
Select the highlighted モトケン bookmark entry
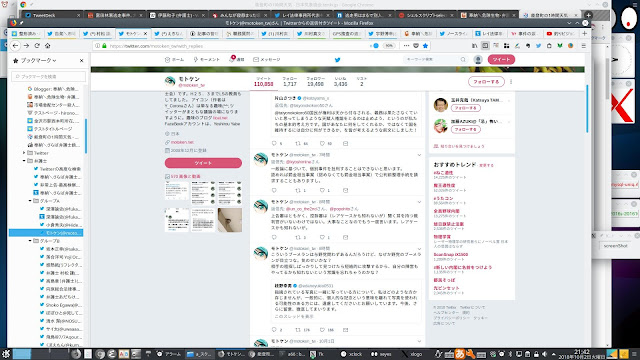(46, 233)
